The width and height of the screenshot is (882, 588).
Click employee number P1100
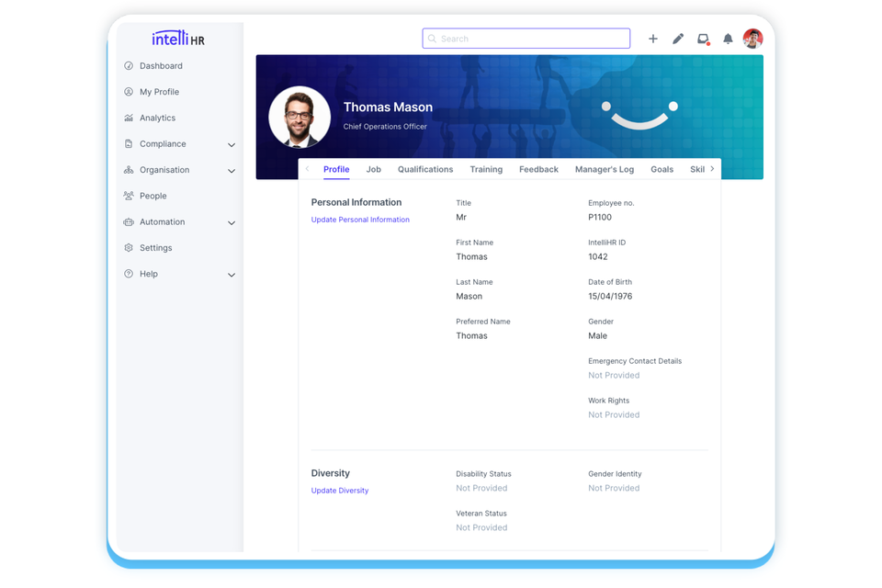(600, 217)
